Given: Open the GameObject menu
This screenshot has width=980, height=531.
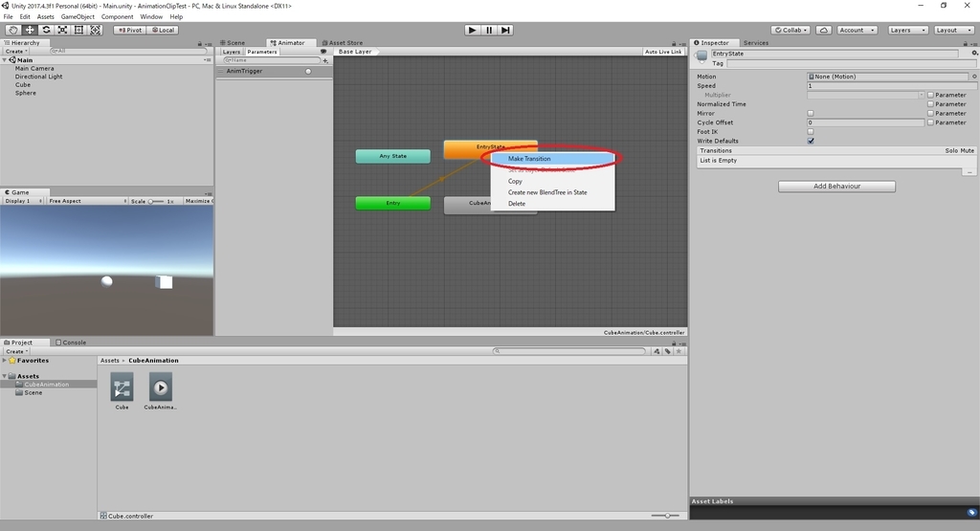Looking at the screenshot, I should click(x=78, y=17).
